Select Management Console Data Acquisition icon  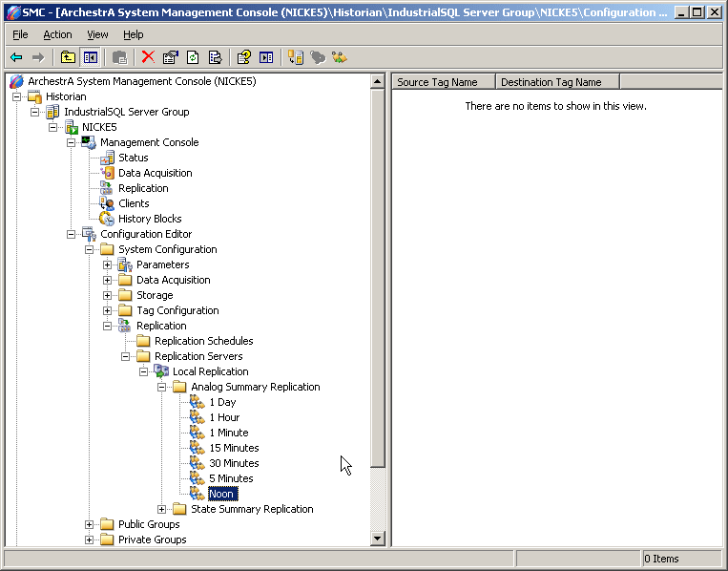pos(107,173)
